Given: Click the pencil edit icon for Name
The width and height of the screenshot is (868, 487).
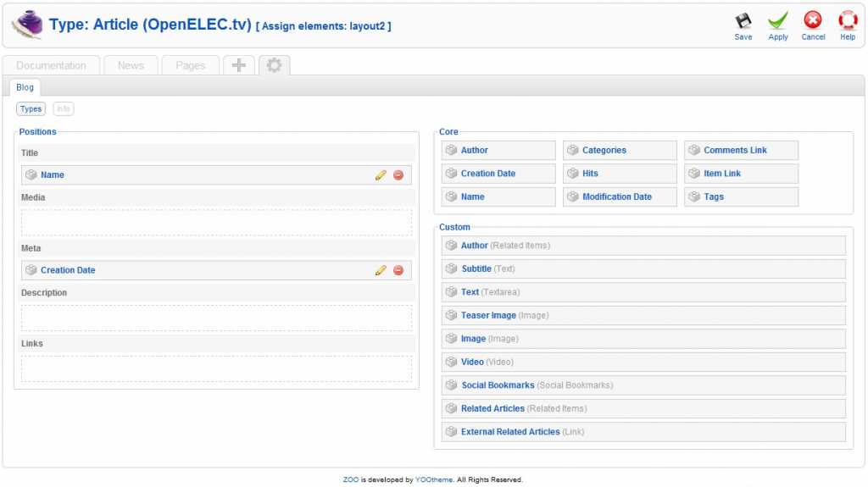Looking at the screenshot, I should (381, 175).
